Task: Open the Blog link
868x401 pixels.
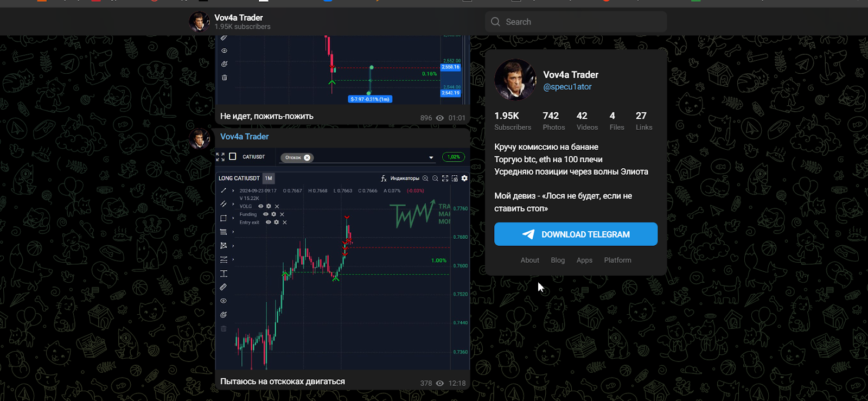Action: coord(558,260)
